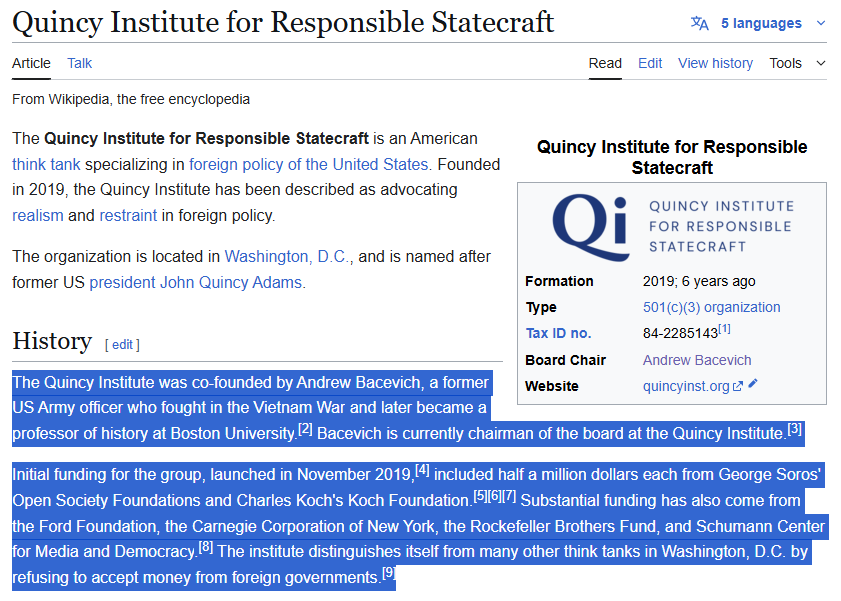Viewport: 841px width, 601px height.
Task: Click the 'Board Chair' infobox label
Action: click(x=565, y=360)
